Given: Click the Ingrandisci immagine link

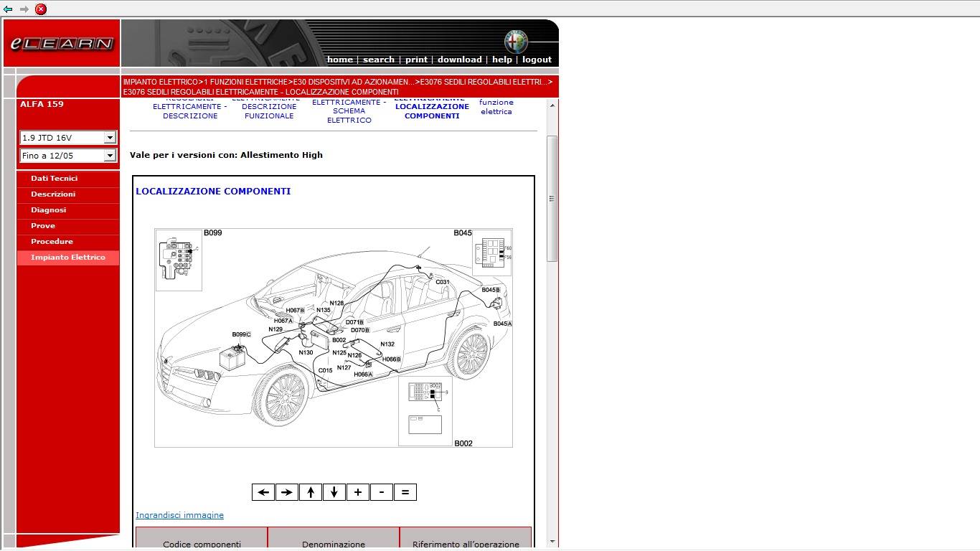Looking at the screenshot, I should pos(179,515).
